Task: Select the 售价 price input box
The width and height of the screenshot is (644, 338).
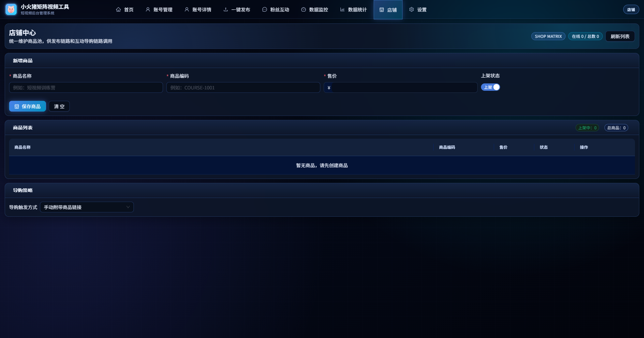Action: [402, 87]
